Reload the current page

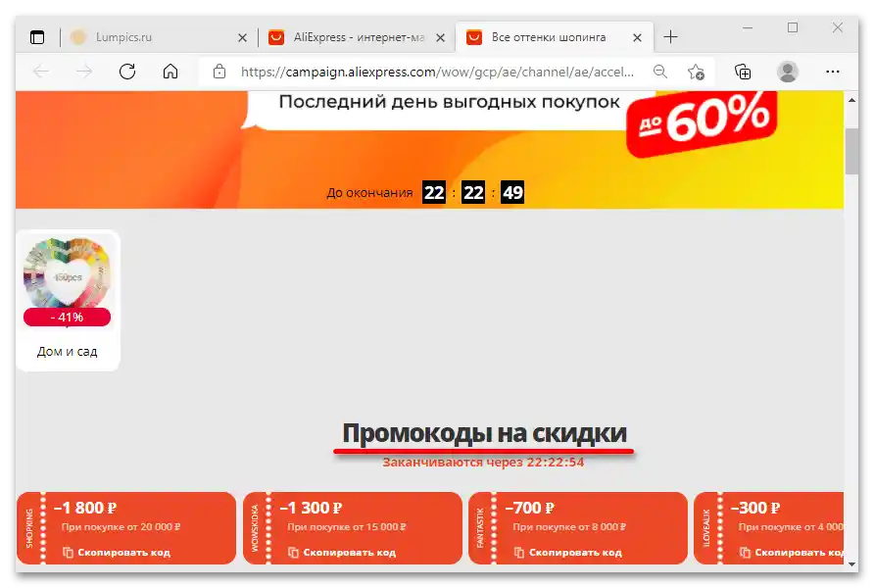[x=127, y=72]
